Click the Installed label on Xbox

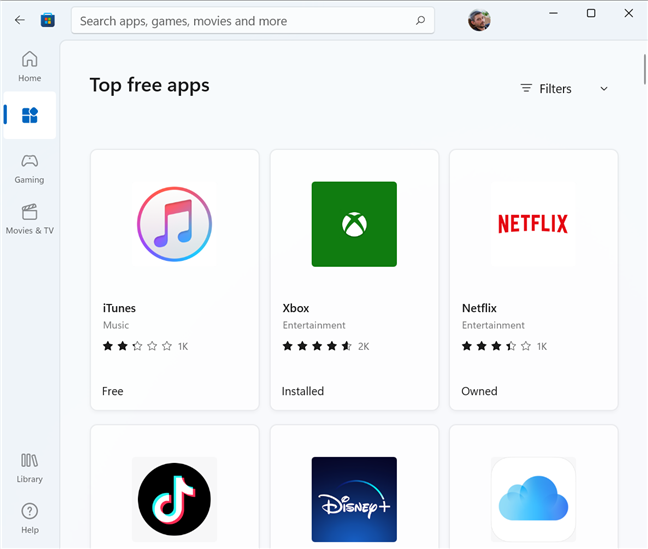click(303, 391)
